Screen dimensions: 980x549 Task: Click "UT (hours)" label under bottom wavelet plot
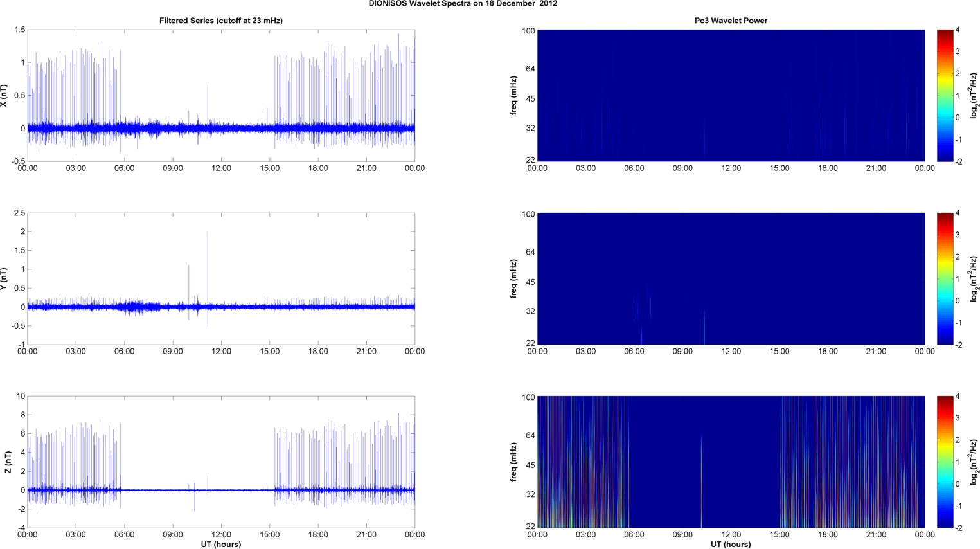731,544
